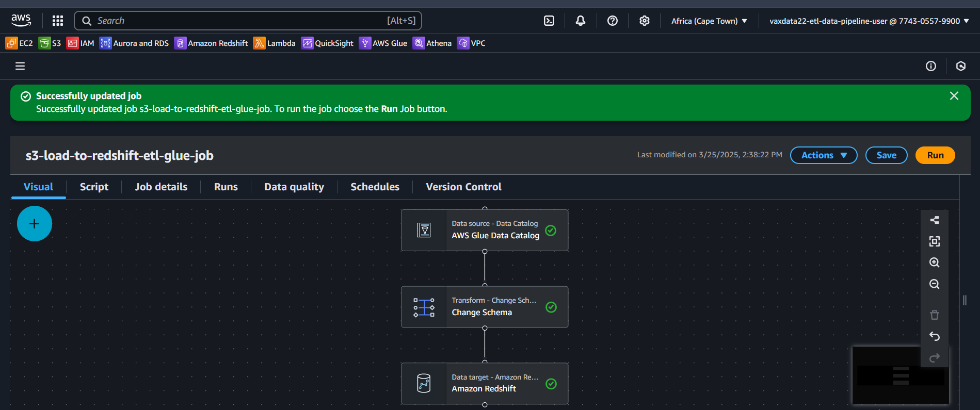Open the Schedules tab
Image resolution: width=980 pixels, height=410 pixels.
tap(375, 187)
